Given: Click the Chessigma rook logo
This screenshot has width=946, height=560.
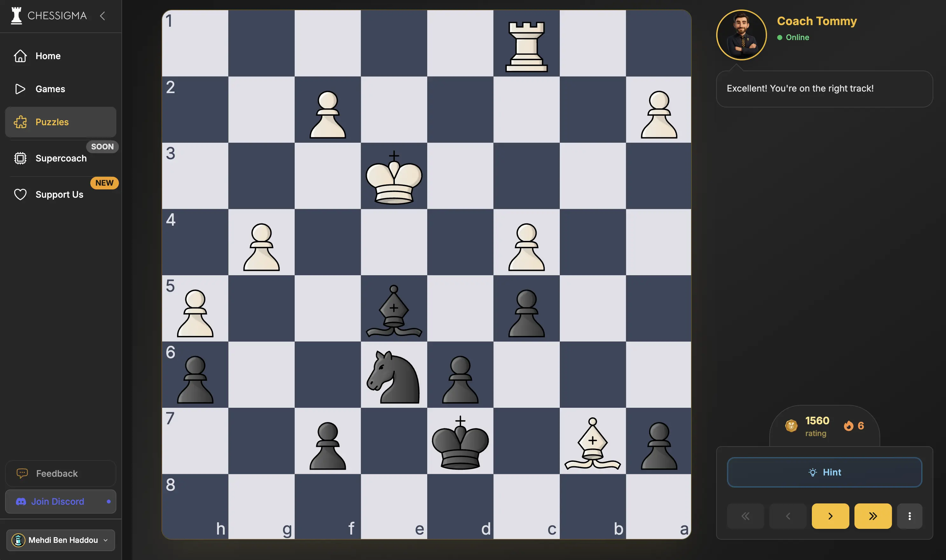Looking at the screenshot, I should click(x=16, y=16).
